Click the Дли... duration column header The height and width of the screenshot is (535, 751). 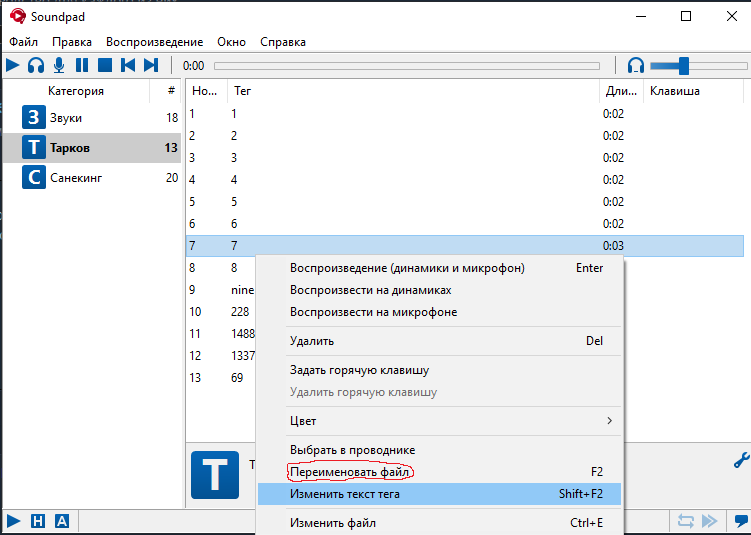point(621,91)
